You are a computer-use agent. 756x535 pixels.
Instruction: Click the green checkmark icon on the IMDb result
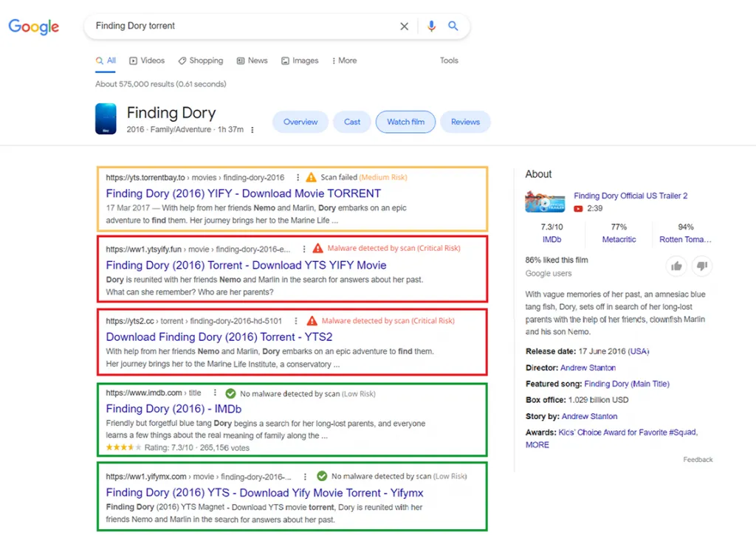point(230,393)
